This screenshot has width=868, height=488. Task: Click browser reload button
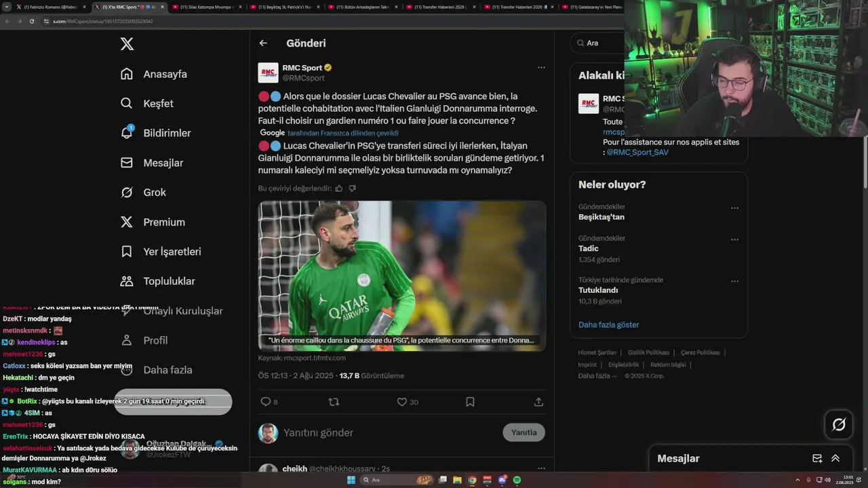(31, 21)
